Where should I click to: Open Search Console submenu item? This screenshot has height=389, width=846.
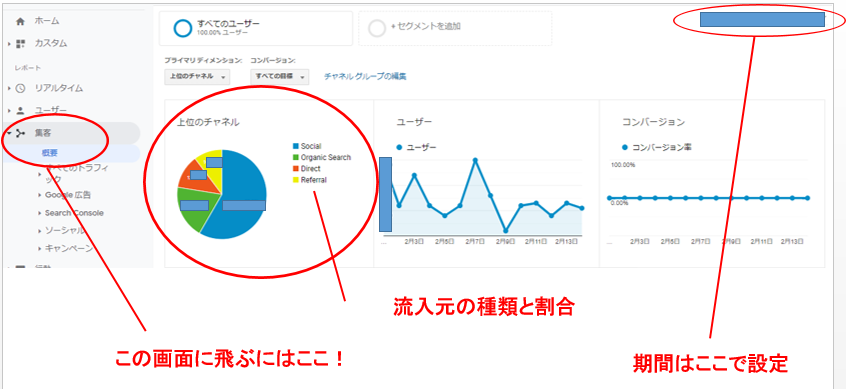(74, 213)
